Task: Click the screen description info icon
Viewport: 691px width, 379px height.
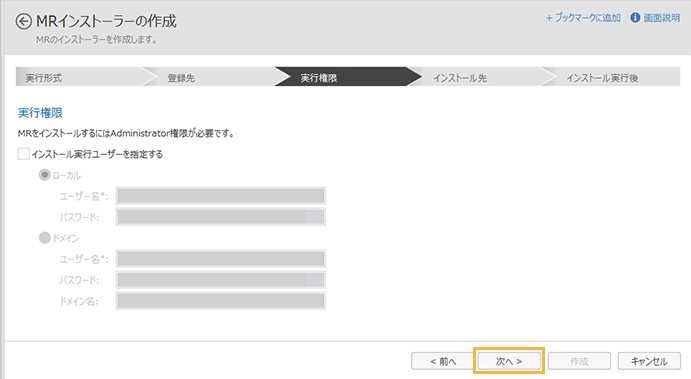Action: coord(635,18)
